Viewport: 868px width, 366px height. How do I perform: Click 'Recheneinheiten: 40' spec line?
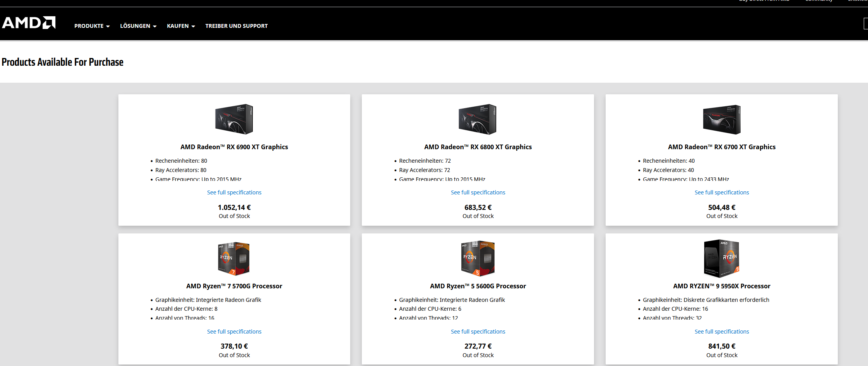[x=669, y=161]
